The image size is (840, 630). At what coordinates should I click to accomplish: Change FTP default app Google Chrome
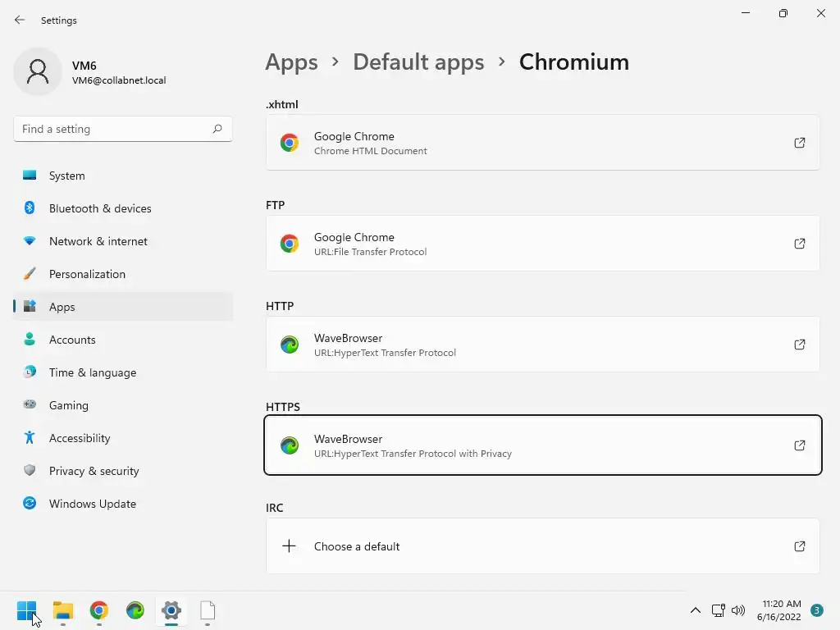[542, 244]
